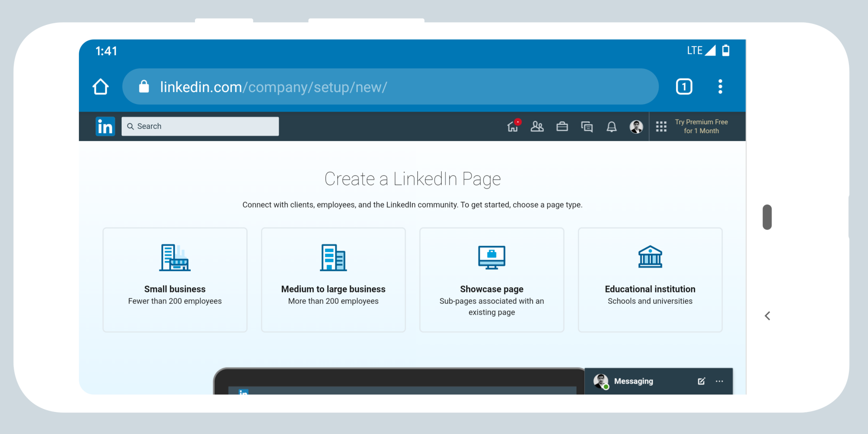
Task: Click Try Premium Free for 1 Month
Action: tap(701, 126)
